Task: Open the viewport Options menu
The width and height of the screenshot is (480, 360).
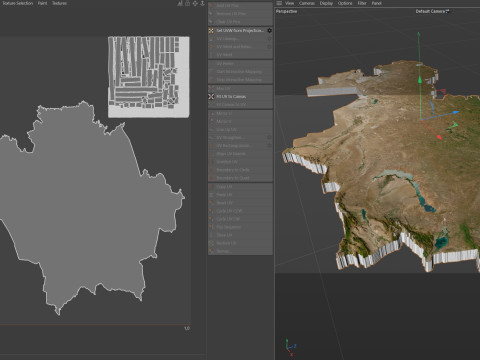Action: click(x=345, y=3)
